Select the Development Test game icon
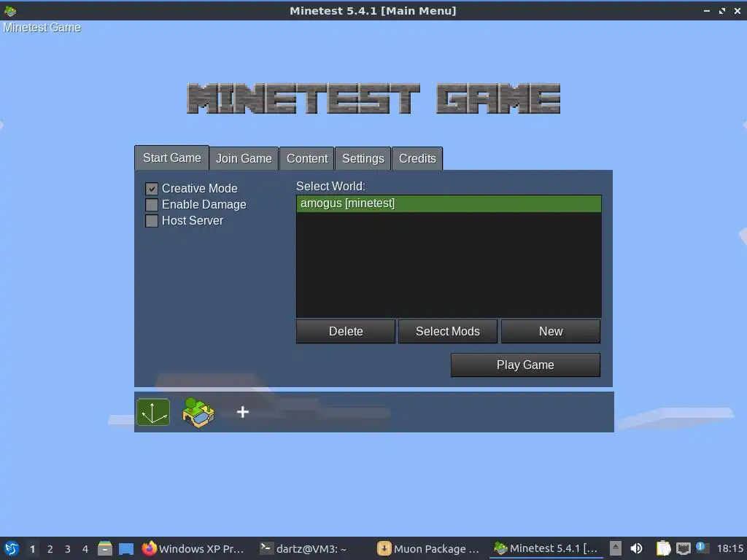This screenshot has width=747, height=560. pyautogui.click(x=153, y=412)
